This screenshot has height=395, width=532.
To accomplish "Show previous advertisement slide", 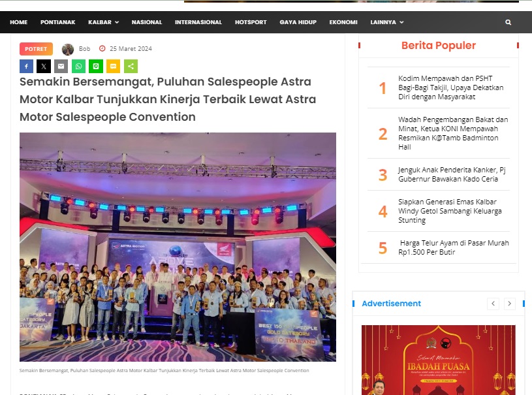I will tap(493, 304).
